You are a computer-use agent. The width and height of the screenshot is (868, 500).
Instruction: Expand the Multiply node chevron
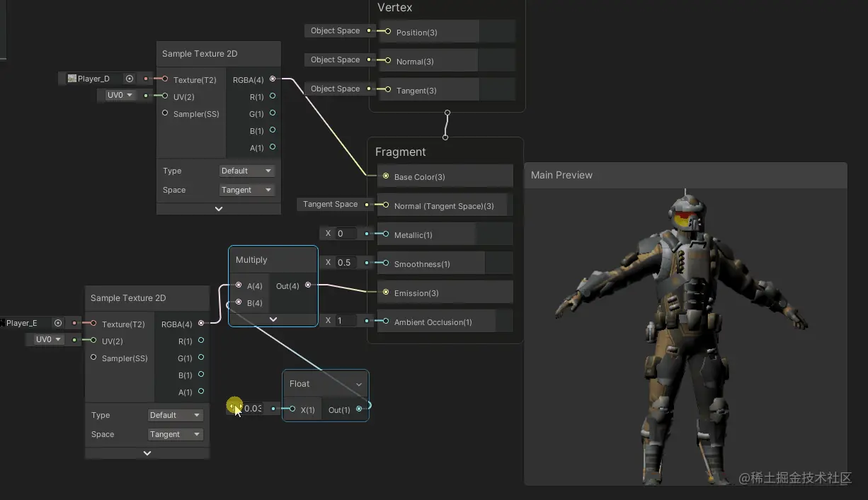[x=273, y=319]
